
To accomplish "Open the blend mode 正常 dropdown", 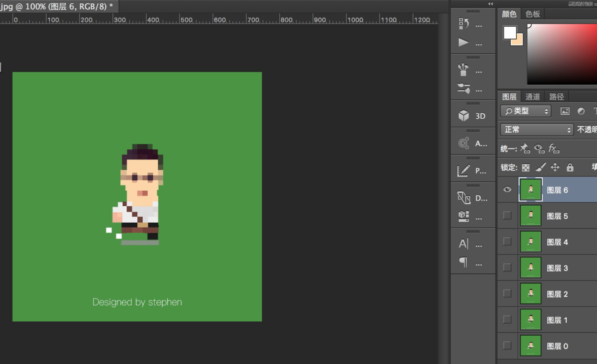I will [x=537, y=129].
